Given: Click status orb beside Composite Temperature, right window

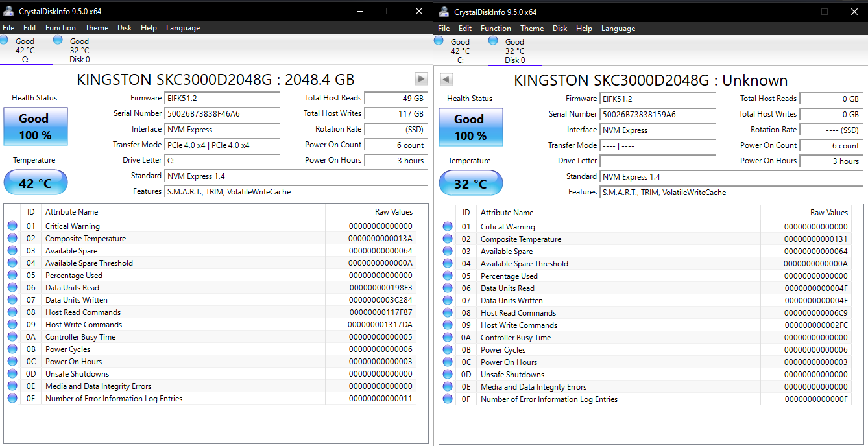Looking at the screenshot, I should (448, 239).
